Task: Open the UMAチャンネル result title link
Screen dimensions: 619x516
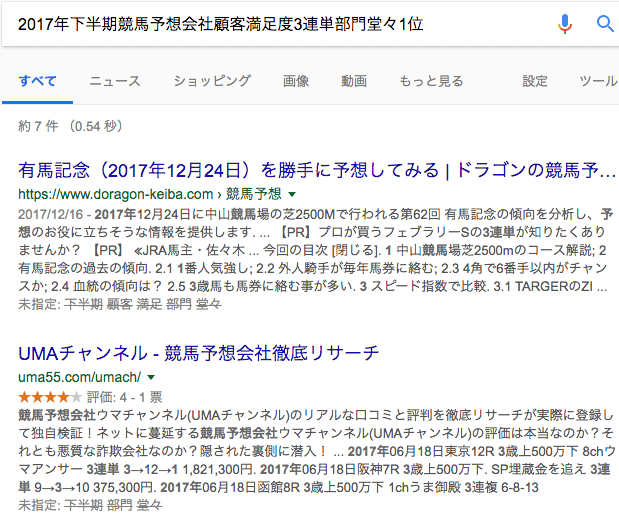Action: pyautogui.click(x=199, y=353)
